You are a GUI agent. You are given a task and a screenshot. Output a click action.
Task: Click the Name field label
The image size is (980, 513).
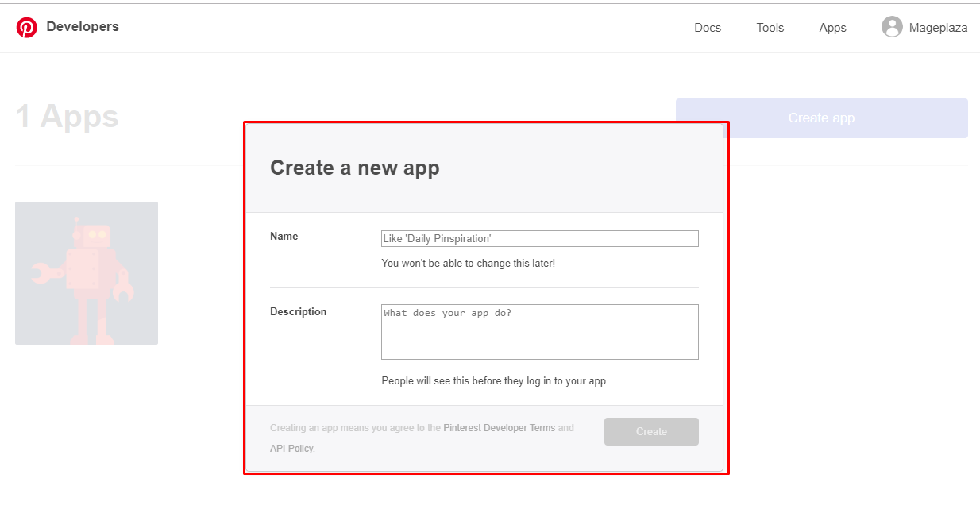284,236
